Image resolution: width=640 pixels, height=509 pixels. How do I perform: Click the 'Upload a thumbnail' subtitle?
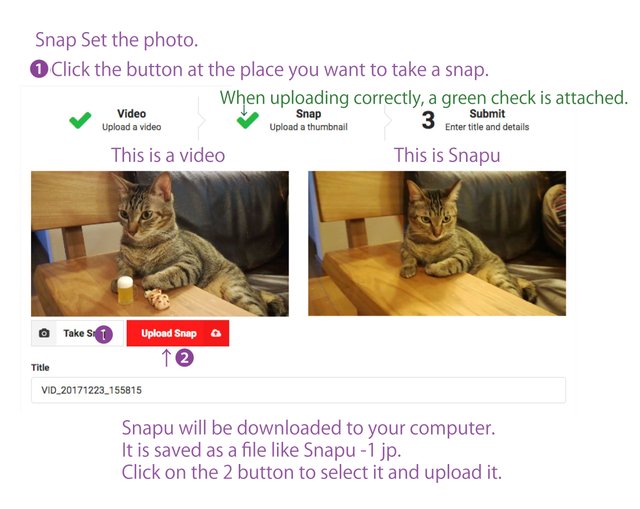[309, 127]
